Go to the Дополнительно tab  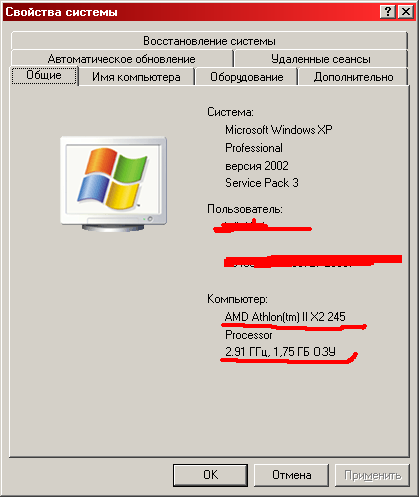point(353,77)
